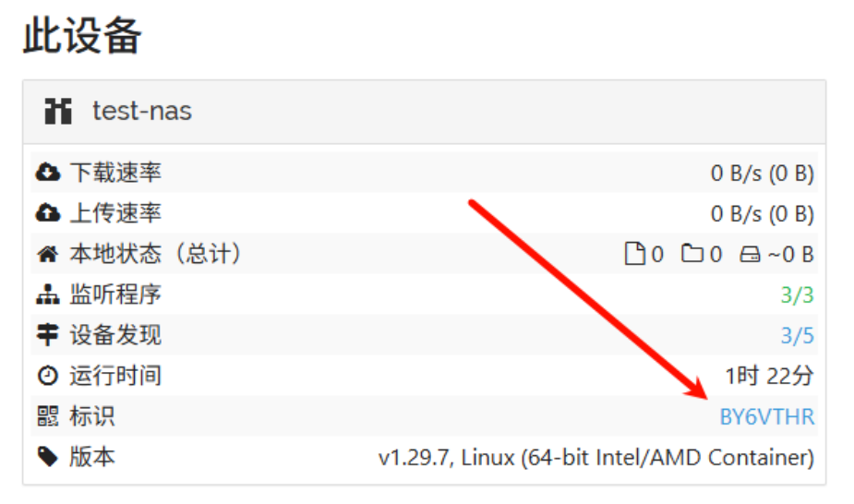Click the QR code identification icon
The width and height of the screenshot is (854, 504).
click(x=48, y=416)
